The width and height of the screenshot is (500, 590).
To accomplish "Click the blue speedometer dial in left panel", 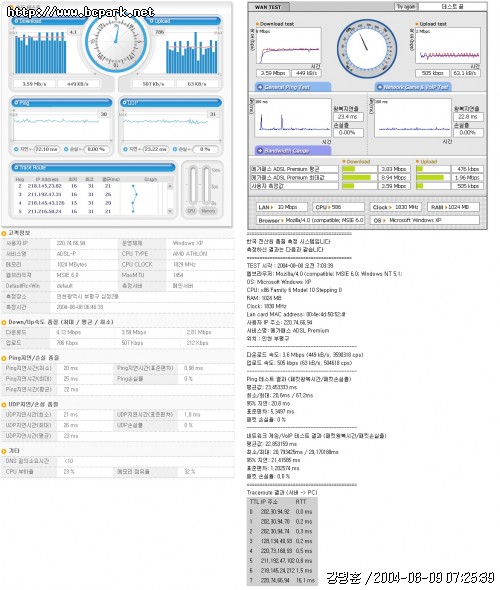I will pos(116,42).
